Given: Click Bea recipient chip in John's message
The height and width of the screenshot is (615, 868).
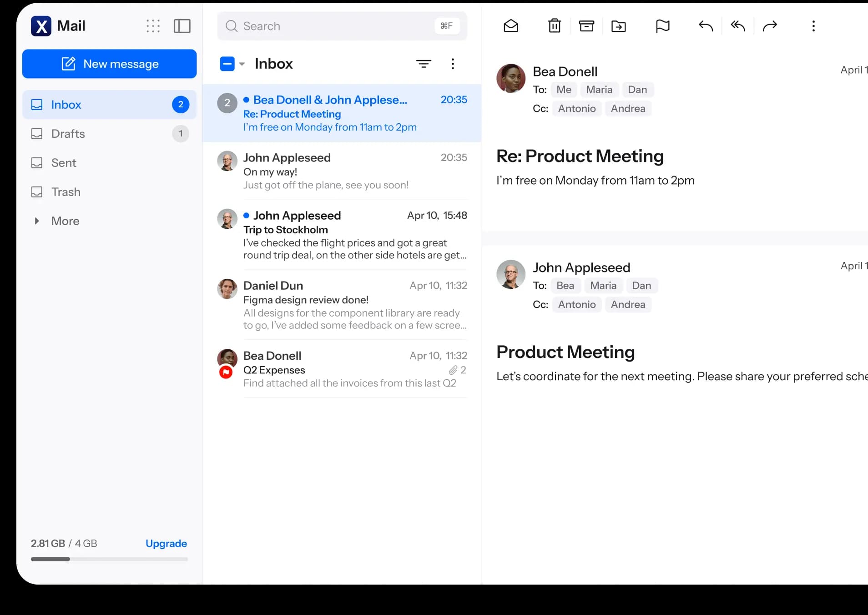Looking at the screenshot, I should coord(565,286).
